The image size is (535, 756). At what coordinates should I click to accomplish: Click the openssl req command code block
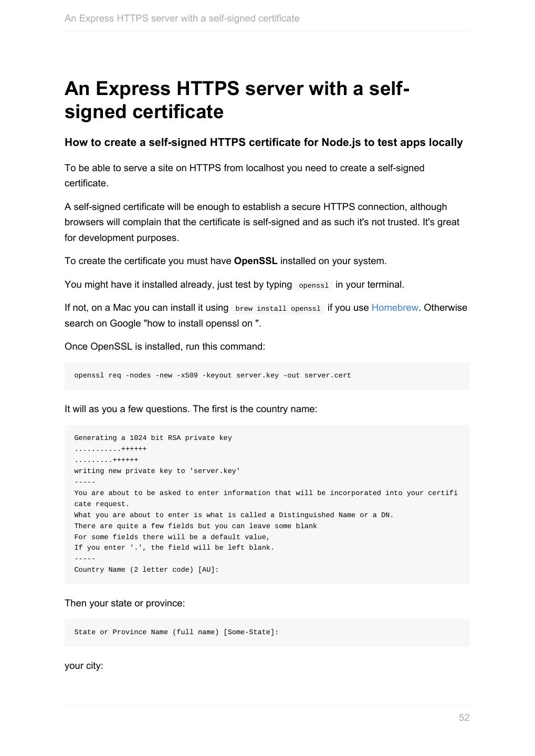click(213, 375)
